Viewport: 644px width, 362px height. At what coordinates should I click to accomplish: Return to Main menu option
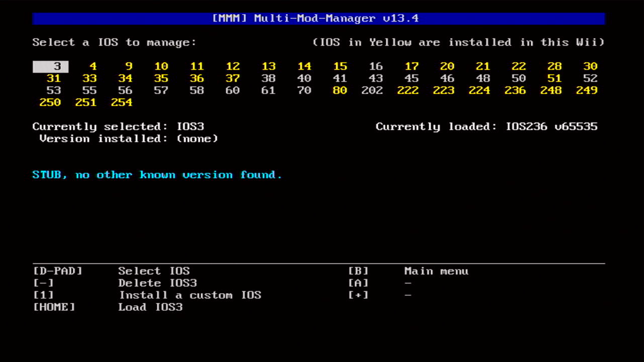tap(436, 271)
